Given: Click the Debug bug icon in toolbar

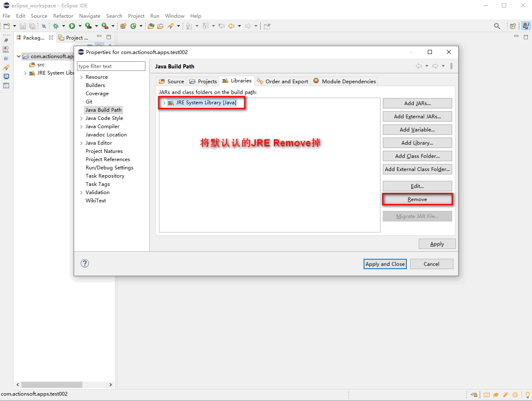Looking at the screenshot, I should click(x=56, y=26).
